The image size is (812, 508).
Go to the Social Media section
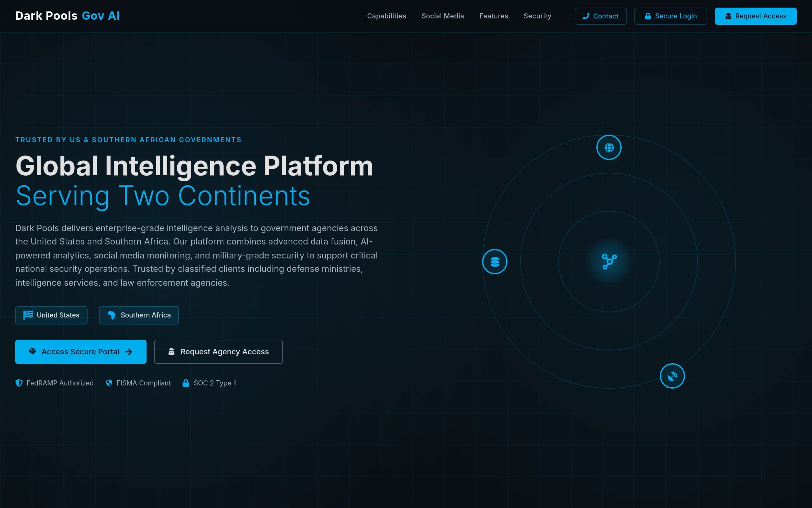click(442, 16)
